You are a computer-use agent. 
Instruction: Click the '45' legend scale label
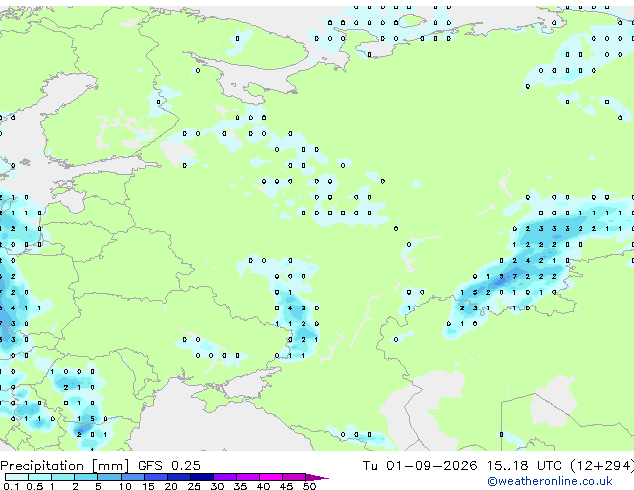pyautogui.click(x=286, y=486)
